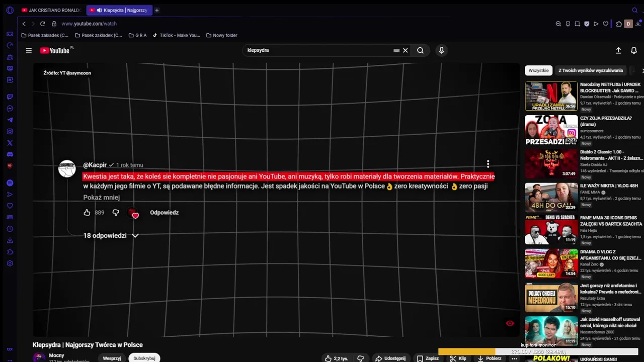
Task: Like the video with 2,2 tys. button
Action: tap(337, 358)
